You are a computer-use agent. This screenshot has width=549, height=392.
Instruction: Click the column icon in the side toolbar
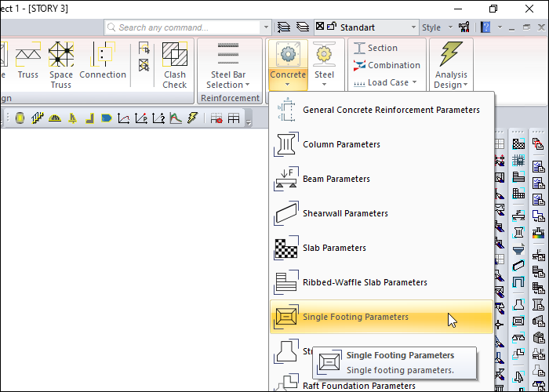[518, 232]
